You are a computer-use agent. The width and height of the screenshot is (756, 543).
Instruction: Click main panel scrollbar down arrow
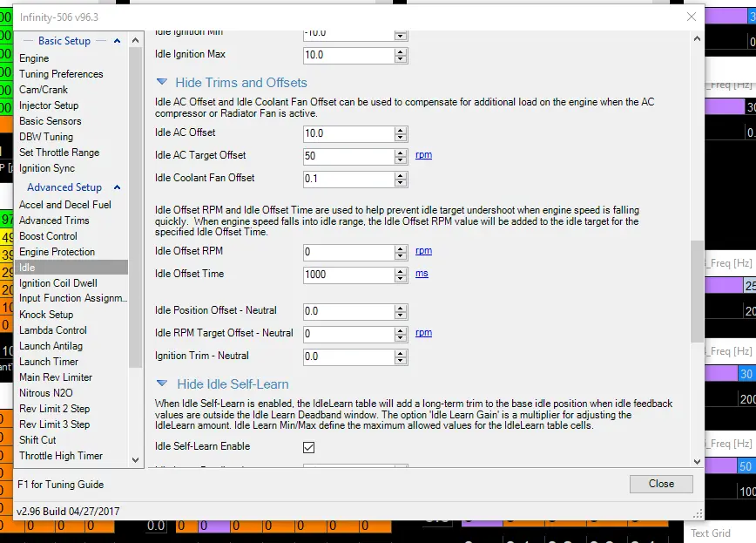[x=697, y=461]
